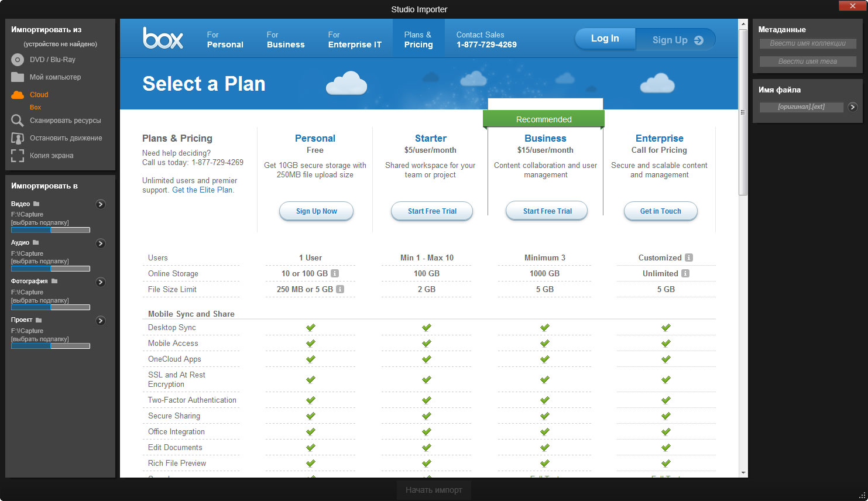Click the Log In button
Screen dimensions: 868x501
point(605,39)
